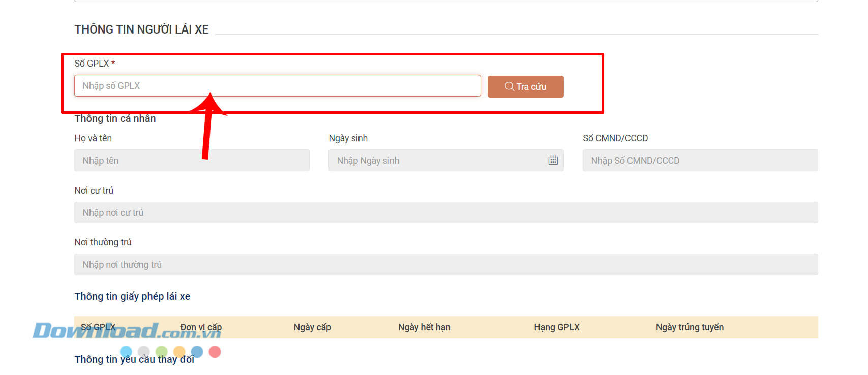Click the Số CMND/CCCD input field

coord(700,161)
